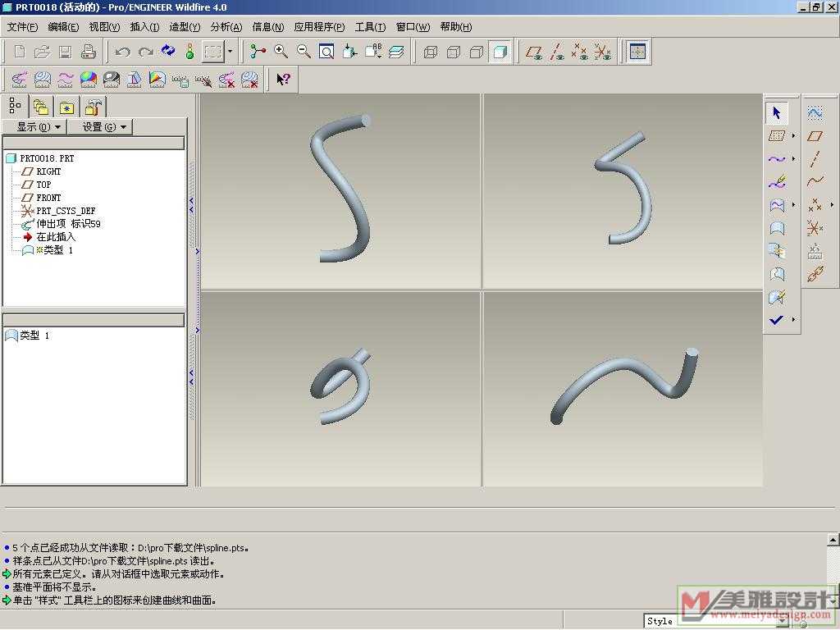
Task: Reorient the view with the arrows cube icon
Action: click(349, 52)
